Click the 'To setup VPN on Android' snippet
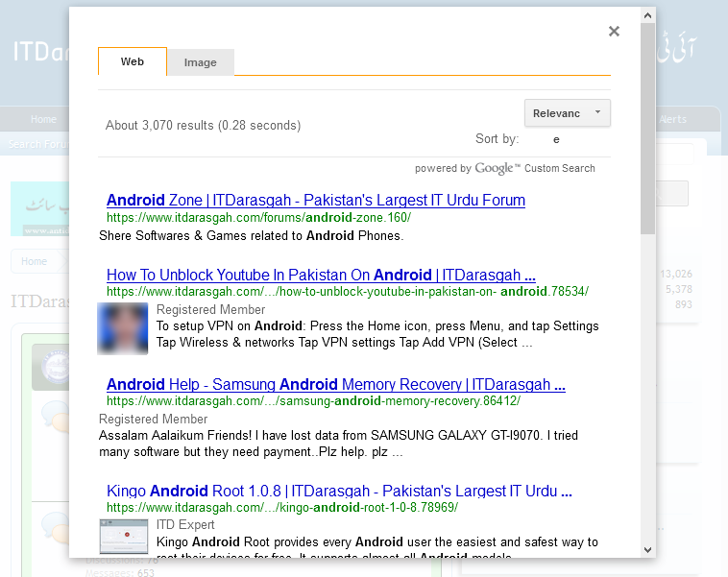The image size is (728, 577). [377, 334]
